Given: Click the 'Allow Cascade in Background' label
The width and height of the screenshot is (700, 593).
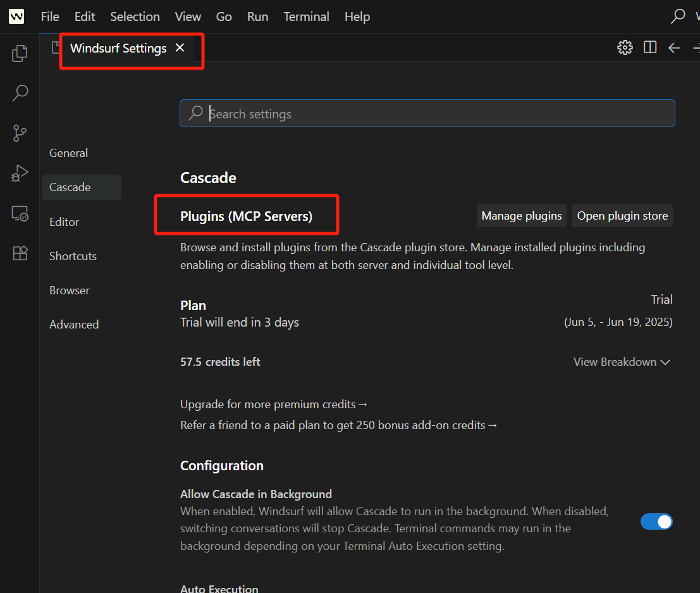Looking at the screenshot, I should pos(256,494).
